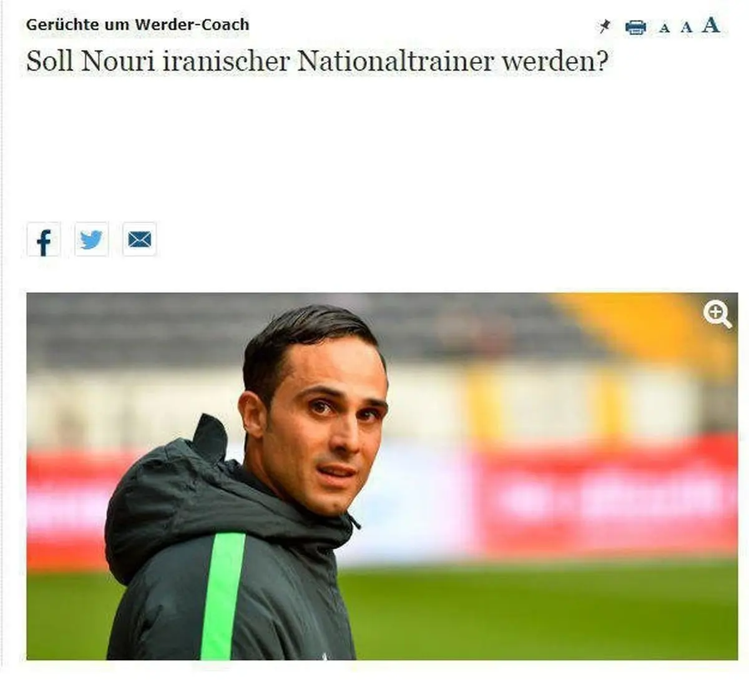
Task: Switch to the largest font size A
Action: (x=710, y=25)
